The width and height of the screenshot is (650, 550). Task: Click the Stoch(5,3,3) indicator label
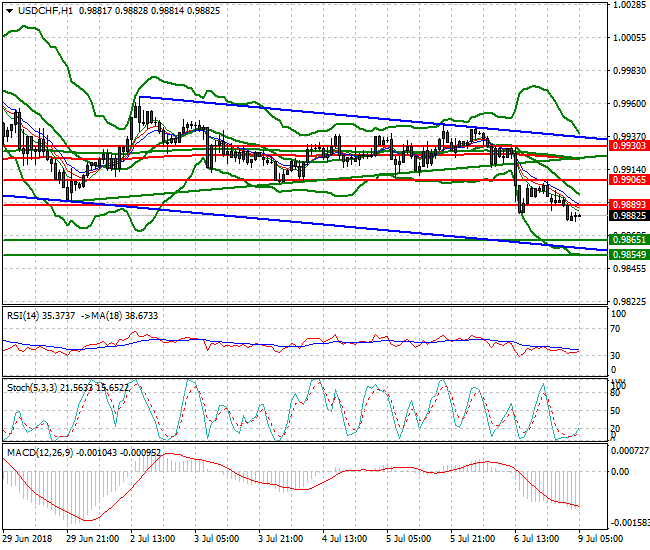pos(32,385)
